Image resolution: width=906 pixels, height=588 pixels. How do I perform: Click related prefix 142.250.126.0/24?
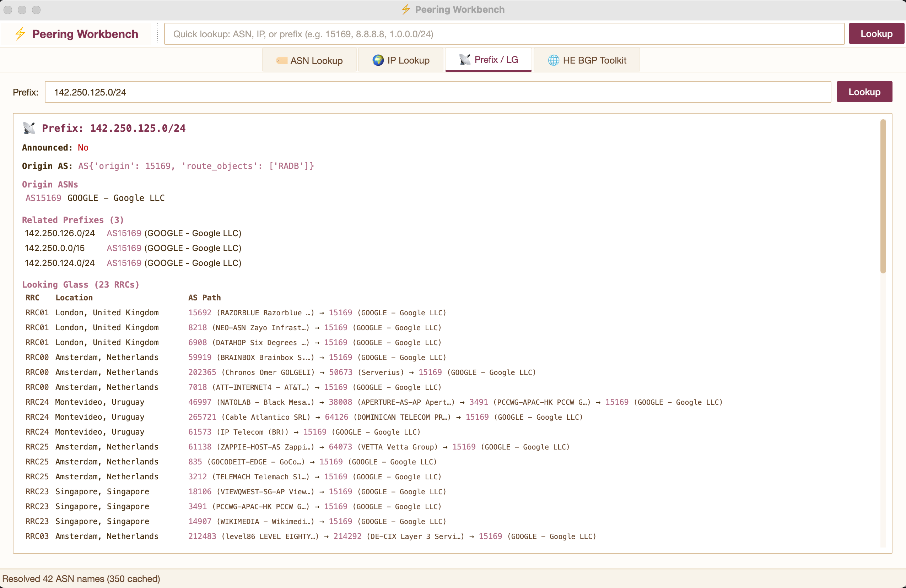60,233
